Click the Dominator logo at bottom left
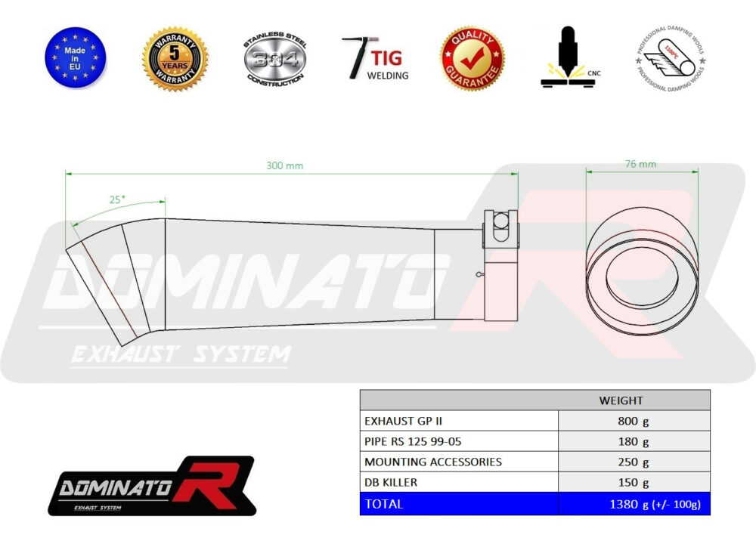 click(x=151, y=485)
